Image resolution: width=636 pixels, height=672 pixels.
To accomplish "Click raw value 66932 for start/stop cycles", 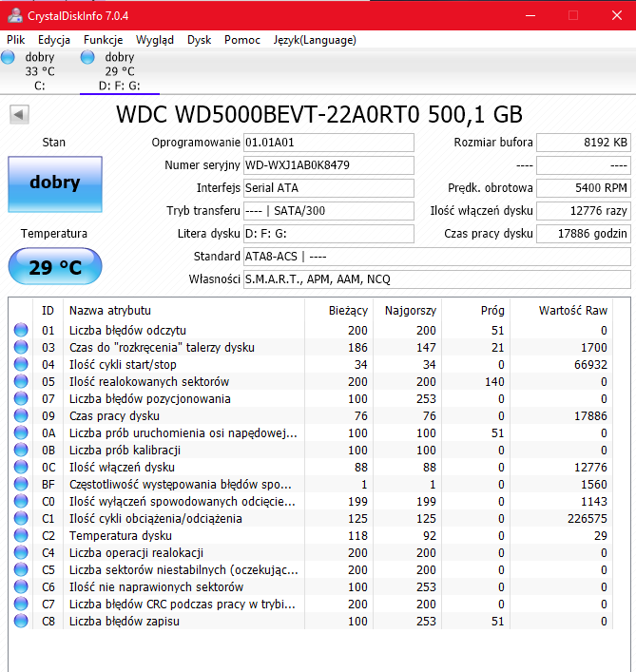I will pyautogui.click(x=590, y=365).
